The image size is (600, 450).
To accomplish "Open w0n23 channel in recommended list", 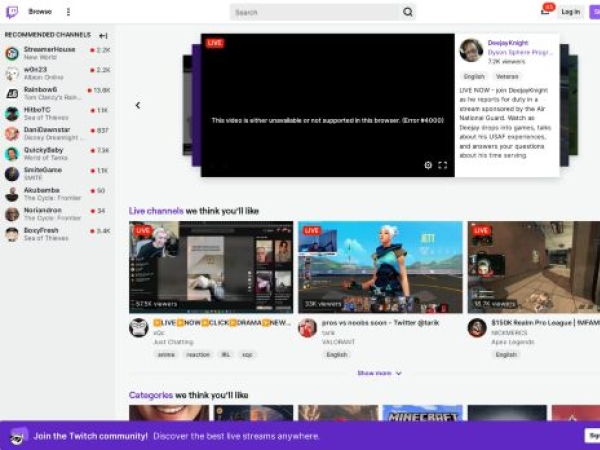I will 57,73.
